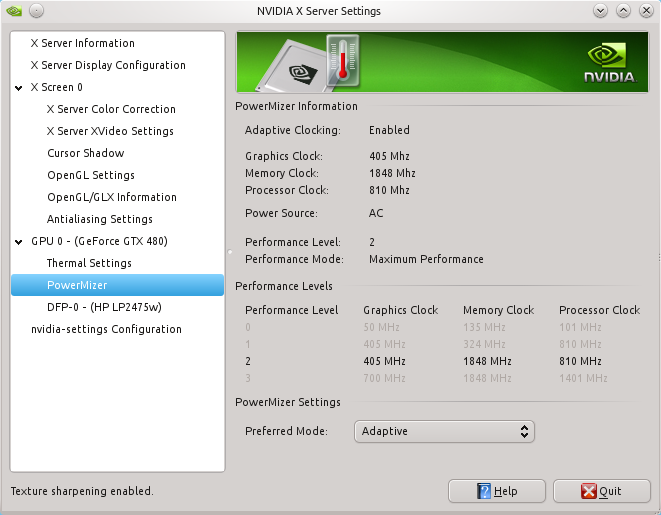Select the highlighted PowerMizer entry

pyautogui.click(x=117, y=285)
